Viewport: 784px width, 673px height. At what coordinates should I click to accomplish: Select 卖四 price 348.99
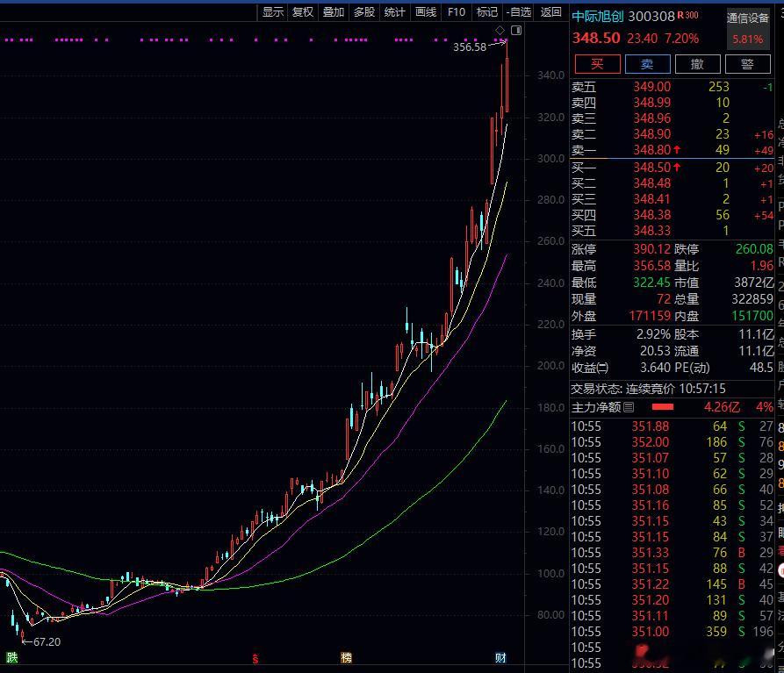point(652,103)
